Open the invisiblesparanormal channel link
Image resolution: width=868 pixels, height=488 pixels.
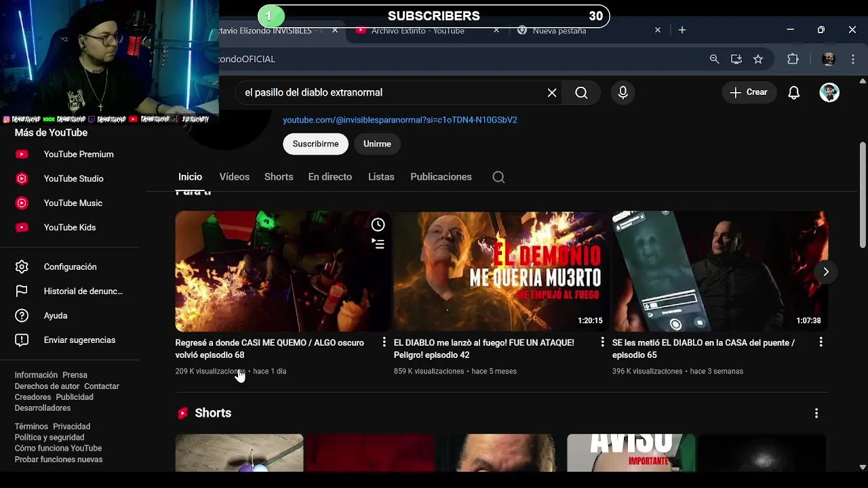[400, 120]
